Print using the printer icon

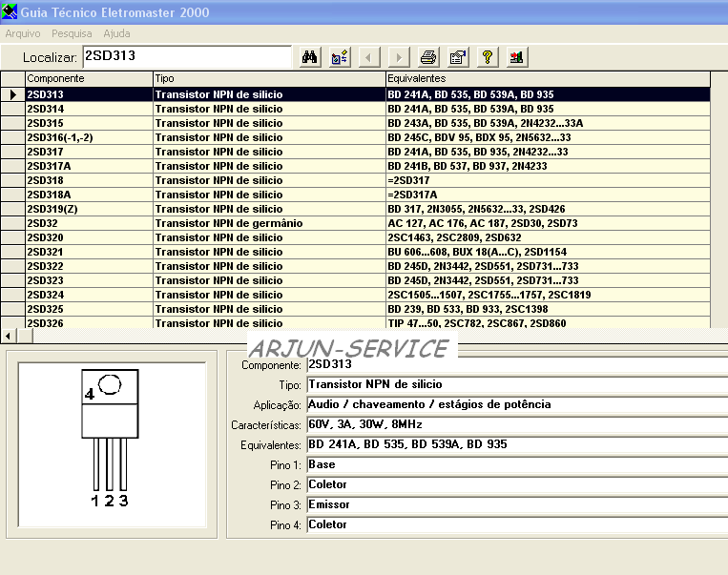click(428, 57)
